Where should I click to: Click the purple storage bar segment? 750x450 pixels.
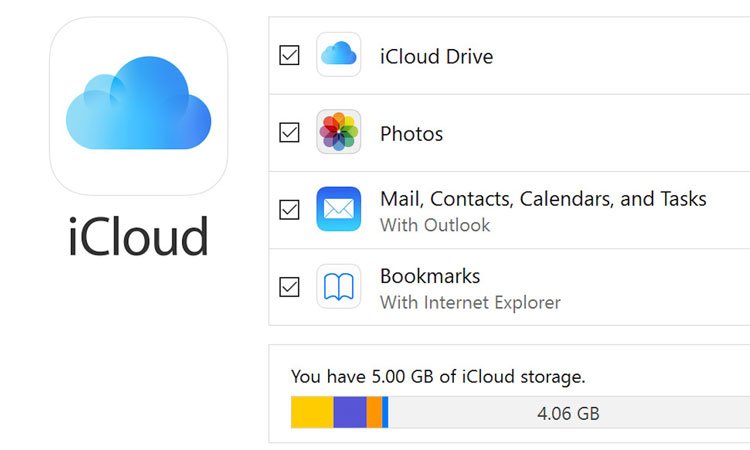click(x=349, y=412)
